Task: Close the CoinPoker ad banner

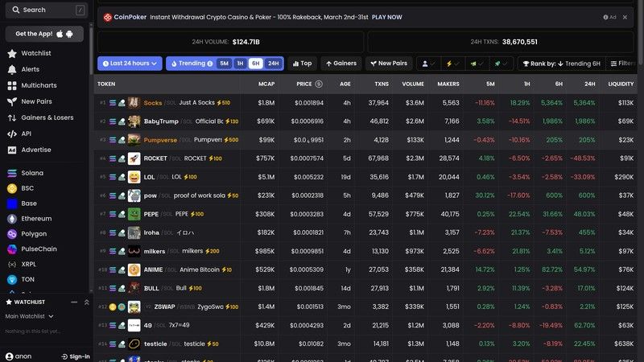Action: 625,17
